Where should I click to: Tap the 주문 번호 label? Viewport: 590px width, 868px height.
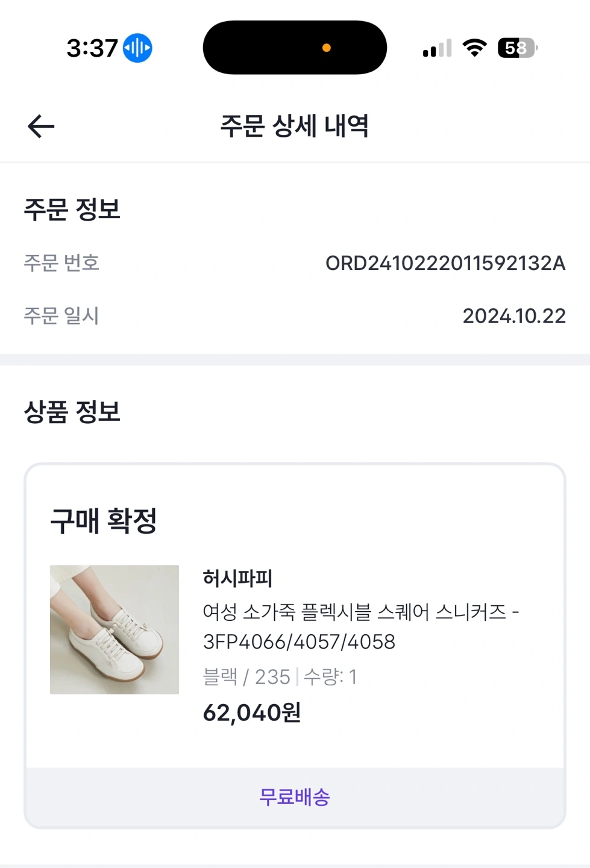coord(61,263)
